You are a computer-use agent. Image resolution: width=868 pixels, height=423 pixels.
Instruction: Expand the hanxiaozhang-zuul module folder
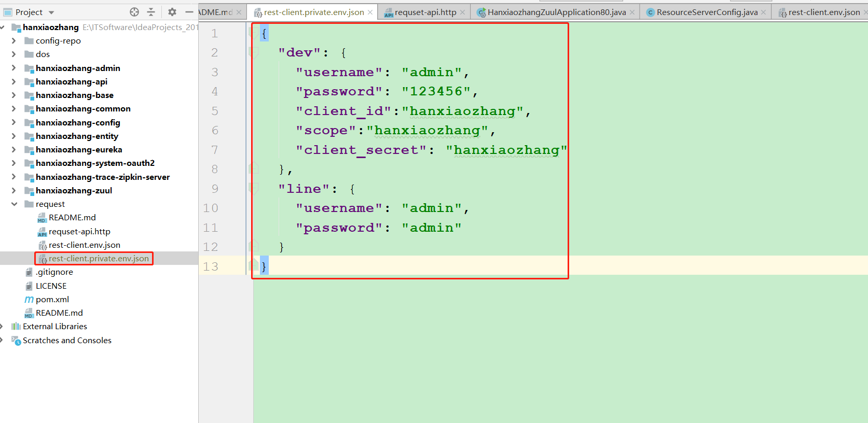(x=14, y=190)
